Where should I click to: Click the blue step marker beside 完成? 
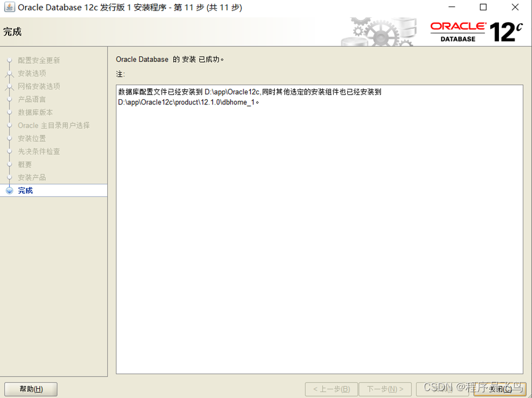9,190
